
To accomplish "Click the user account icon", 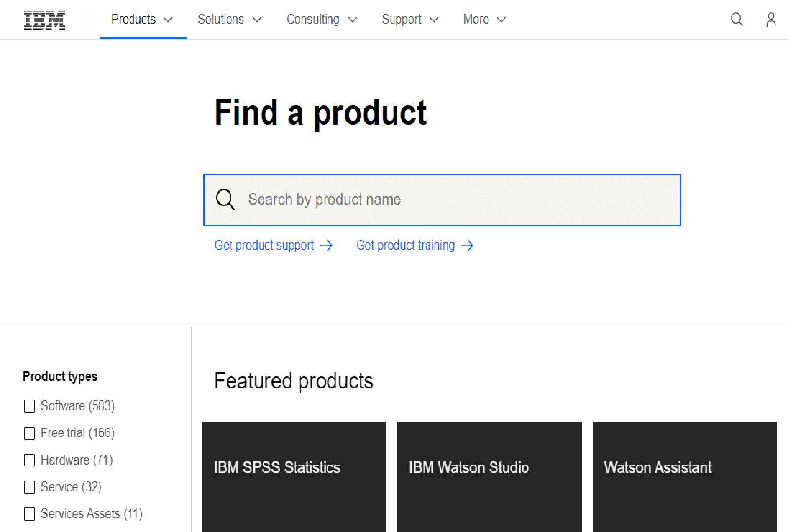I will point(770,19).
